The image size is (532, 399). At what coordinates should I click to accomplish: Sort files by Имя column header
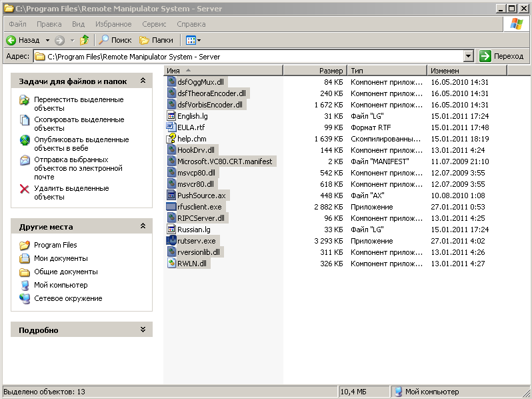point(223,71)
